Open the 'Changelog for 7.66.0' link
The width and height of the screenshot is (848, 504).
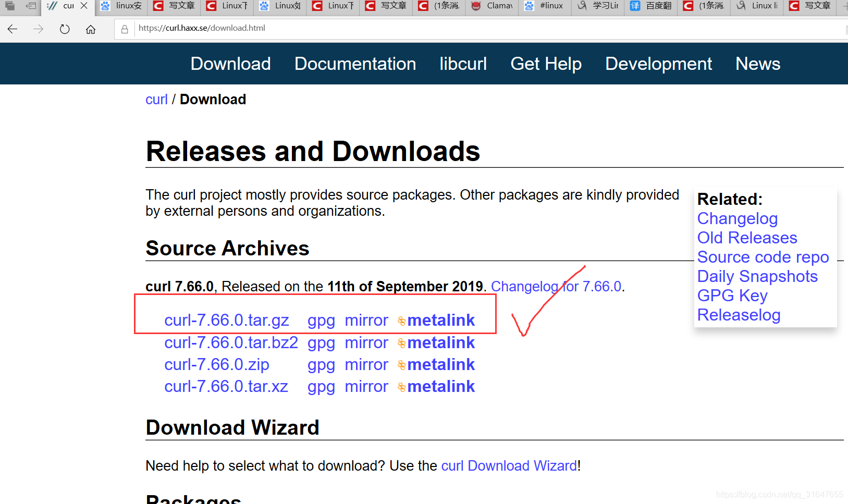click(556, 286)
